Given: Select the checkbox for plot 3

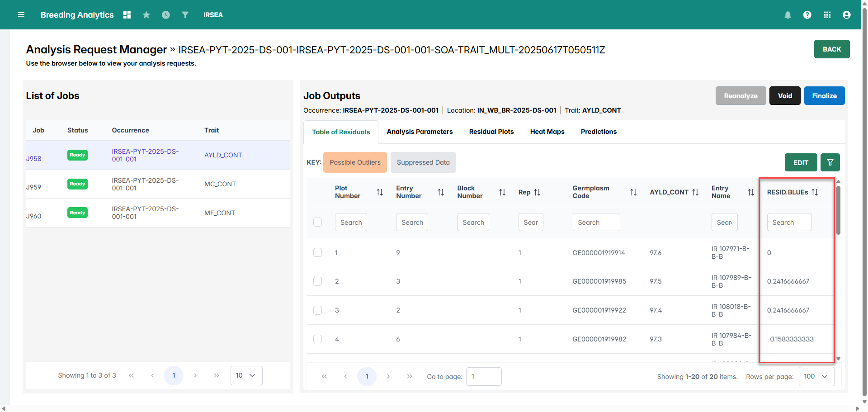Looking at the screenshot, I should tap(318, 310).
